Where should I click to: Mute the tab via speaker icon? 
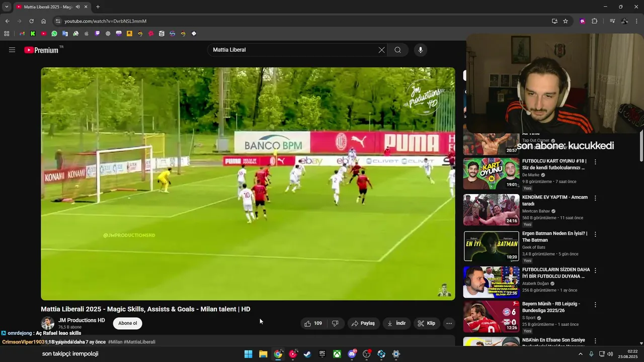(78, 7)
